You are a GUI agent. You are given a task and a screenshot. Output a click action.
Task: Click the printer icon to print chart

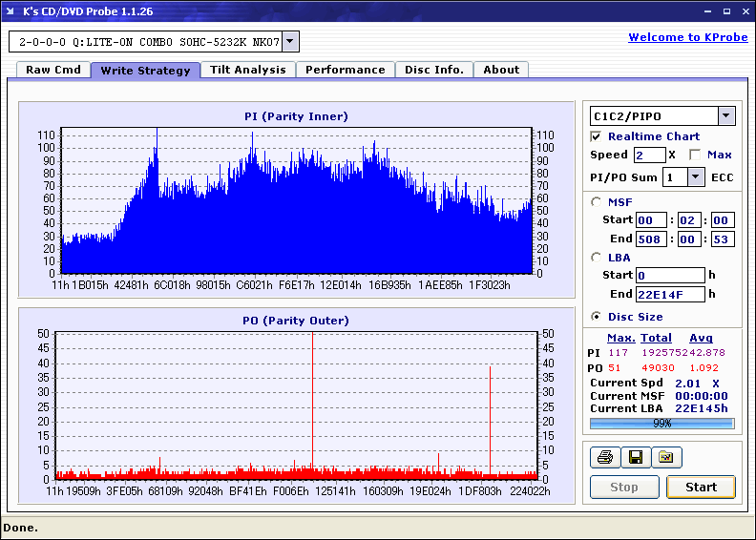coord(604,458)
